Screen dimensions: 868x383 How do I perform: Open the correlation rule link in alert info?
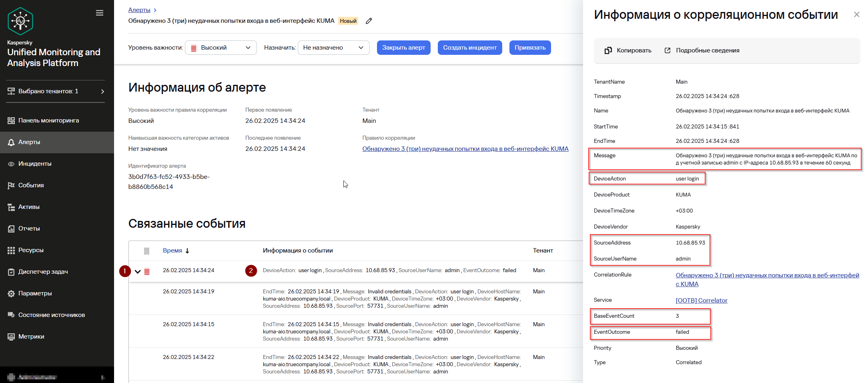tap(465, 149)
